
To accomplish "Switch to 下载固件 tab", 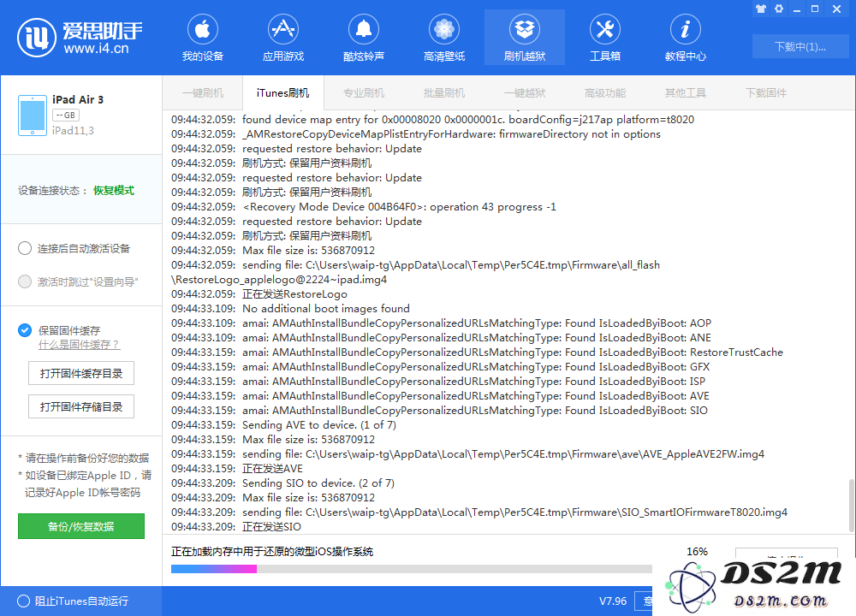I will [x=766, y=92].
